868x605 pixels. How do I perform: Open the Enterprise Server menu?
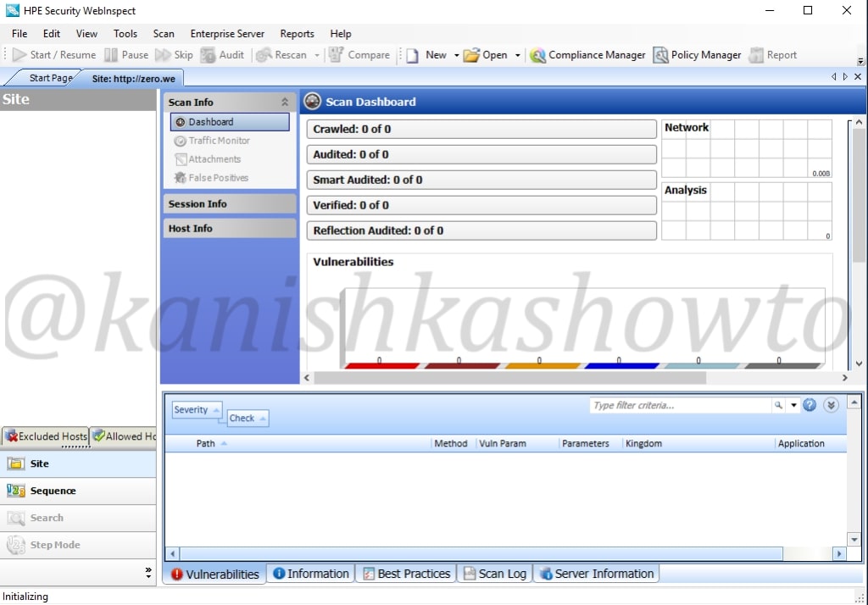(227, 34)
